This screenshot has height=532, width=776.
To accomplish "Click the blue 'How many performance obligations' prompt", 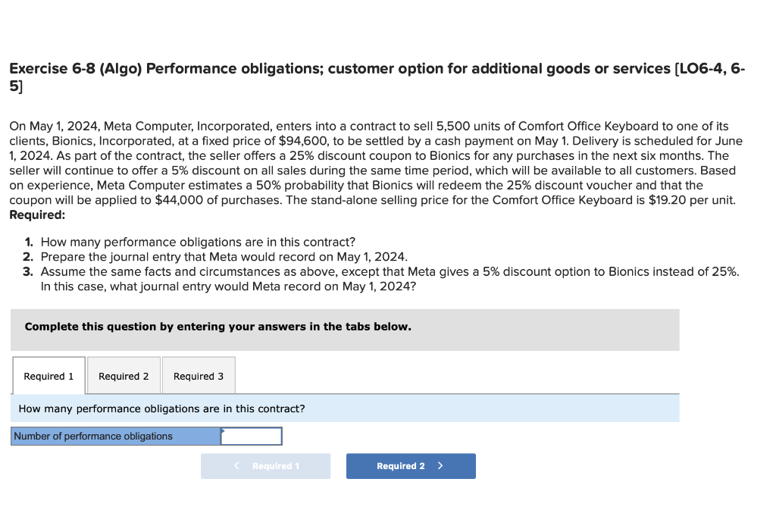I will (161, 408).
